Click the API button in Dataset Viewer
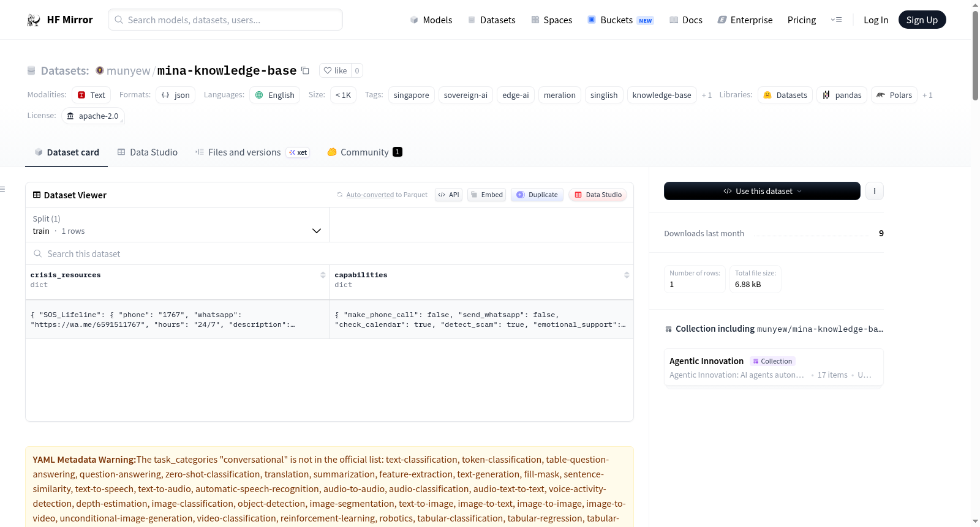Image resolution: width=980 pixels, height=527 pixels. pos(448,195)
